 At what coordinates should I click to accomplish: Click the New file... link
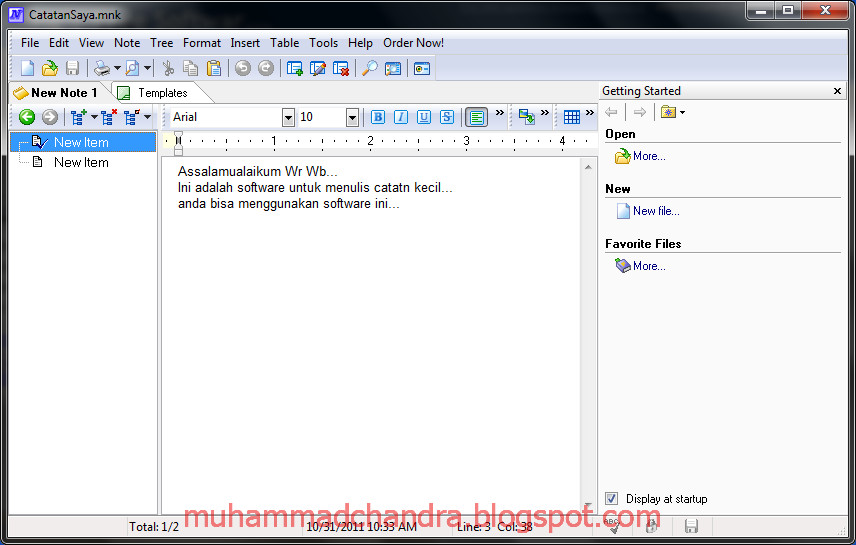[656, 211]
